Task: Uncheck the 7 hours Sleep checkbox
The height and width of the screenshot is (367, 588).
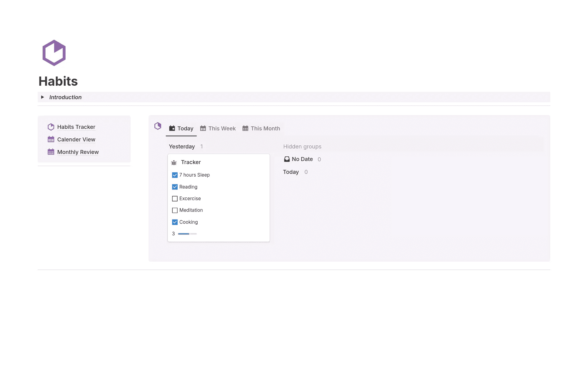Action: pyautogui.click(x=175, y=175)
